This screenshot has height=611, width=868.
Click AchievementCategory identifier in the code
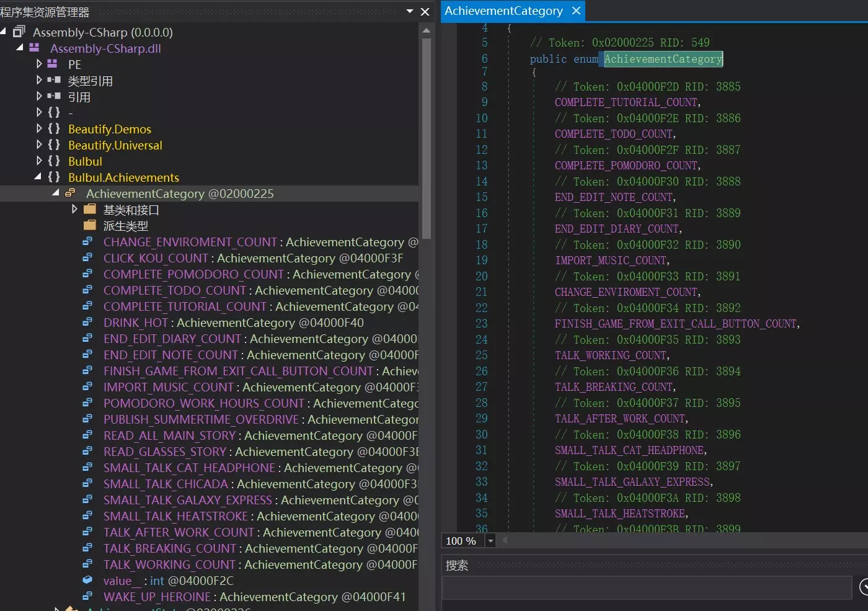click(663, 59)
